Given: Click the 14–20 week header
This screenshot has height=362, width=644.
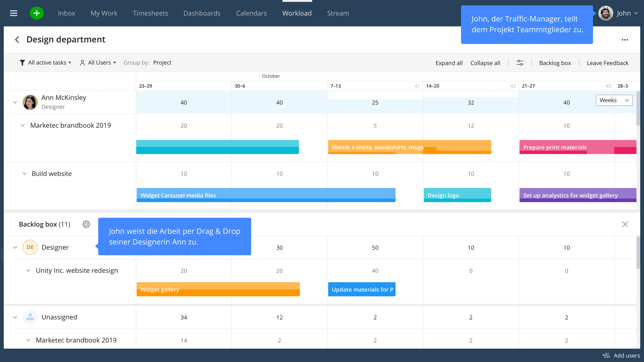Looking at the screenshot, I should (x=471, y=86).
